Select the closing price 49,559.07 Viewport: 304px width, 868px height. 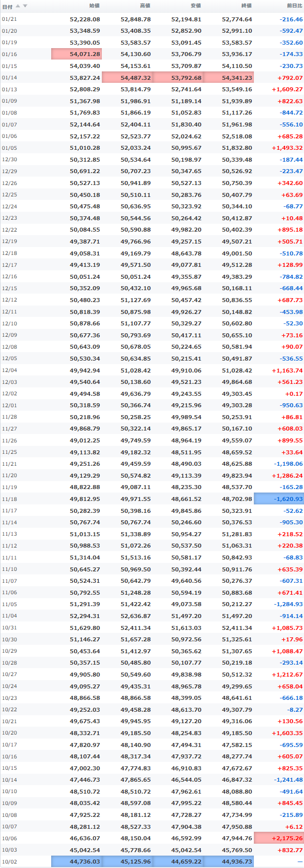[237, 440]
